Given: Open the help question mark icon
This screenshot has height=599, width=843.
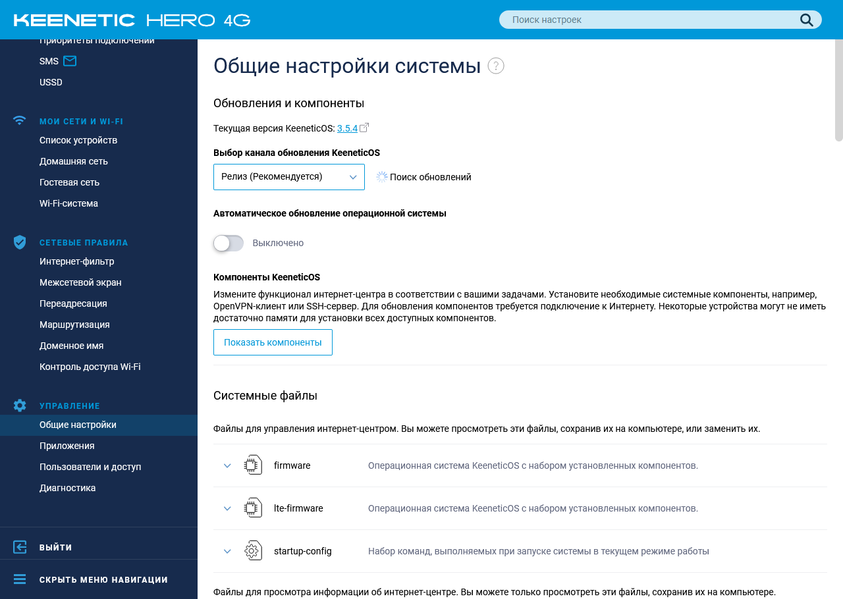Looking at the screenshot, I should point(496,66).
